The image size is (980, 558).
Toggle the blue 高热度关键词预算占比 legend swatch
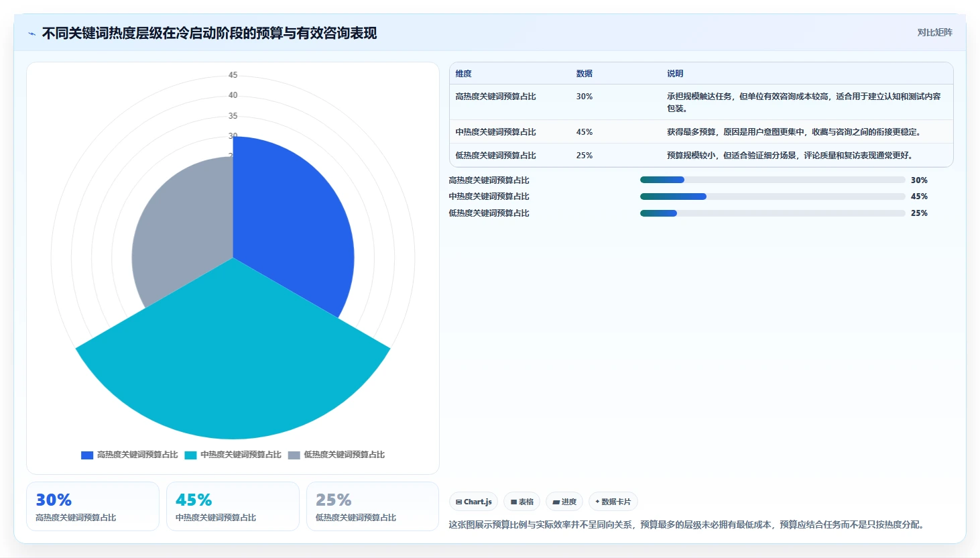tap(87, 455)
